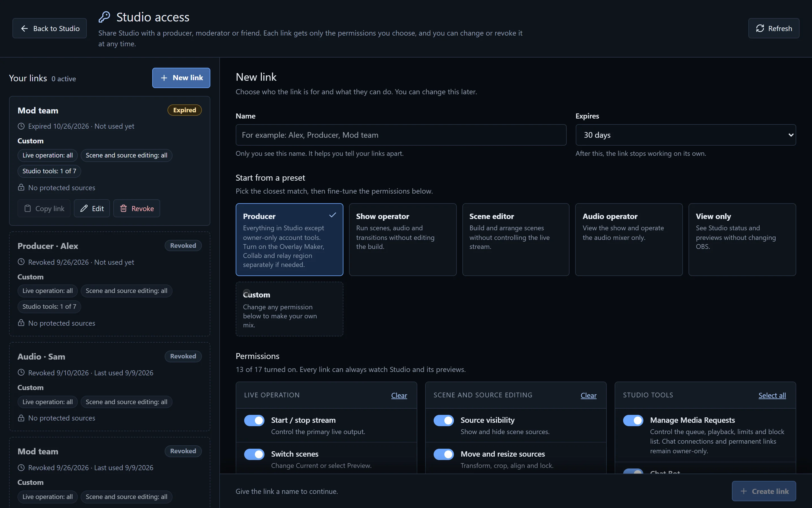Select the Scene editor preset
812x508 pixels.
[x=516, y=240]
